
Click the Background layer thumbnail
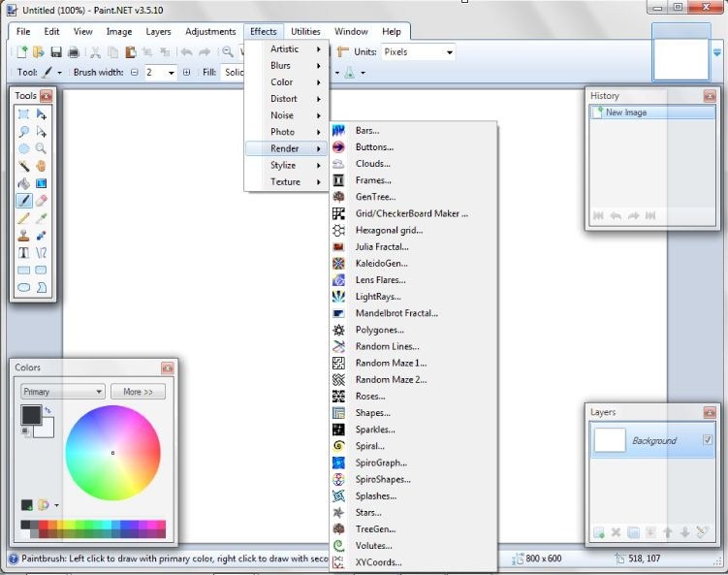(x=610, y=440)
